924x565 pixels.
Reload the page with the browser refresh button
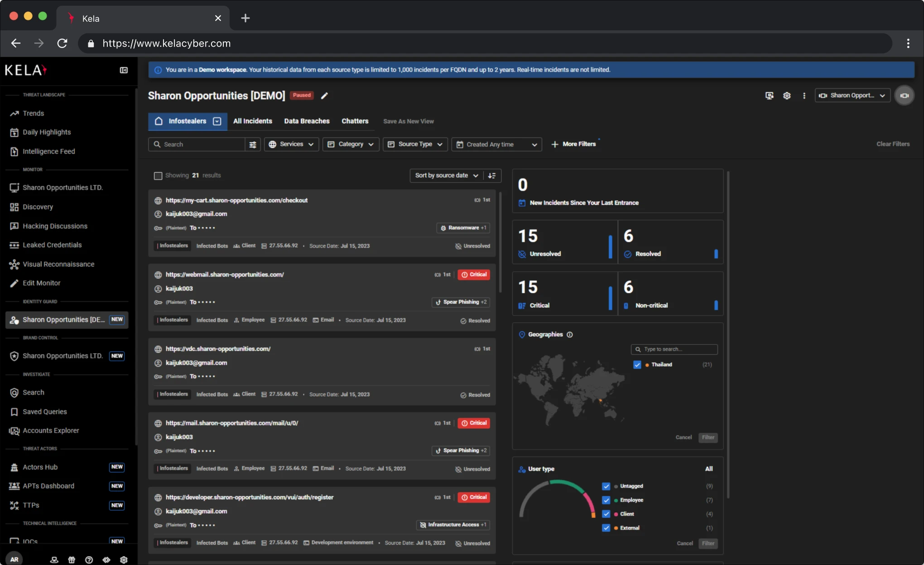(62, 43)
